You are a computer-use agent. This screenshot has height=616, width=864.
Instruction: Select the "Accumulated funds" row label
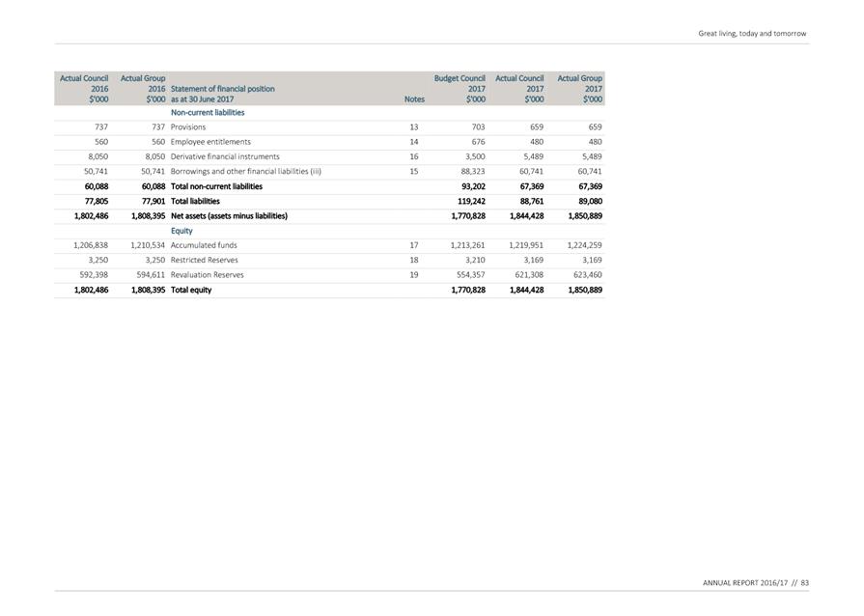204,245
